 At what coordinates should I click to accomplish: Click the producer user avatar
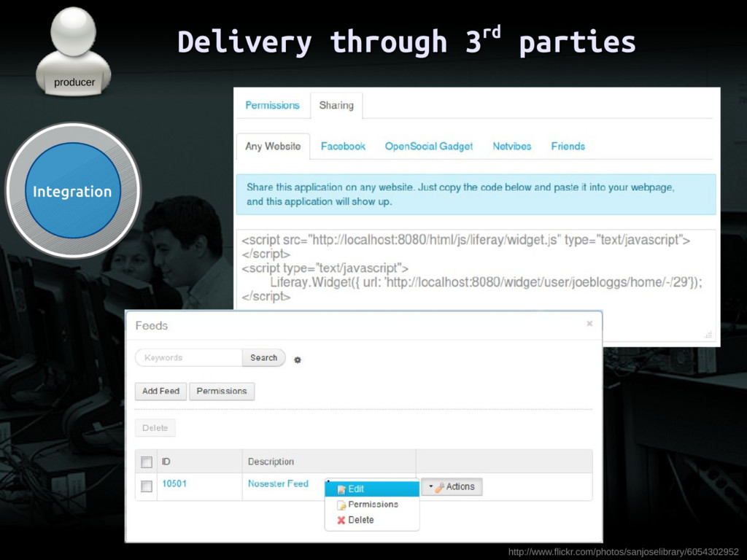(74, 52)
